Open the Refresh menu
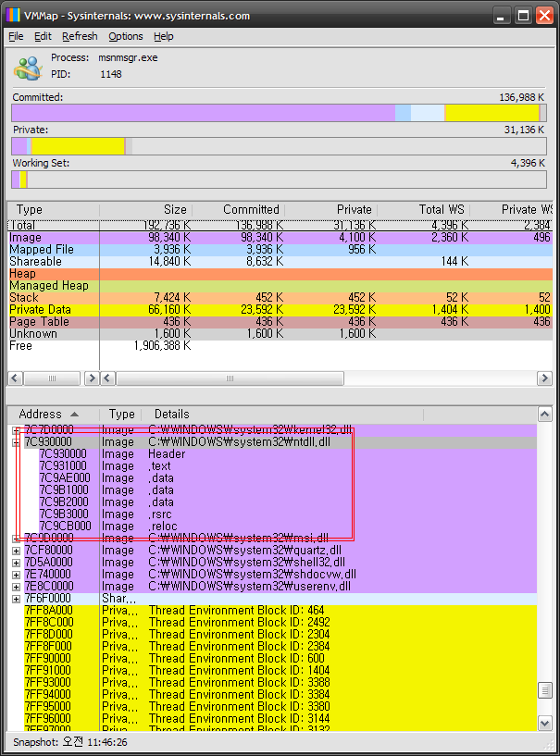Viewport: 560px width, 756px height. (80, 36)
